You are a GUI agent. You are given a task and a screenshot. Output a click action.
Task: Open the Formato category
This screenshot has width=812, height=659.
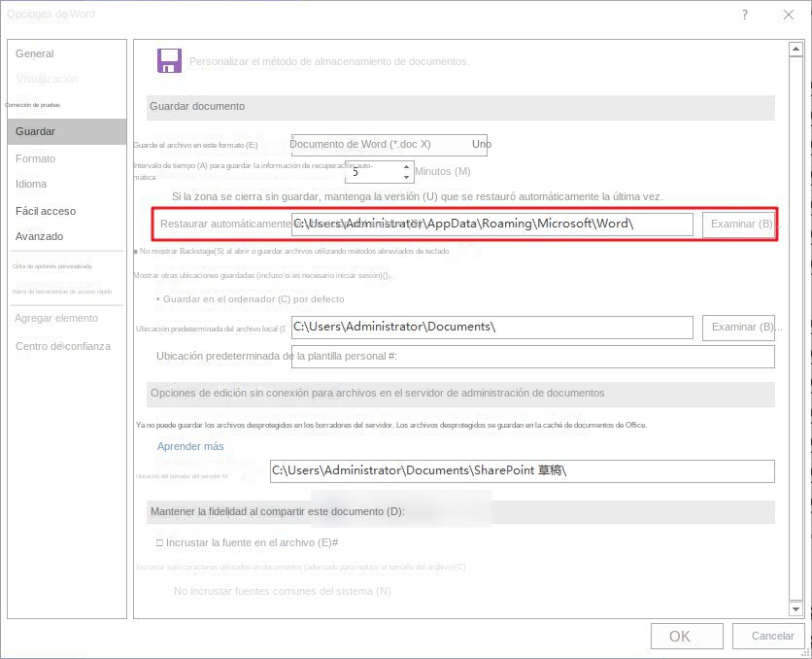(x=35, y=158)
